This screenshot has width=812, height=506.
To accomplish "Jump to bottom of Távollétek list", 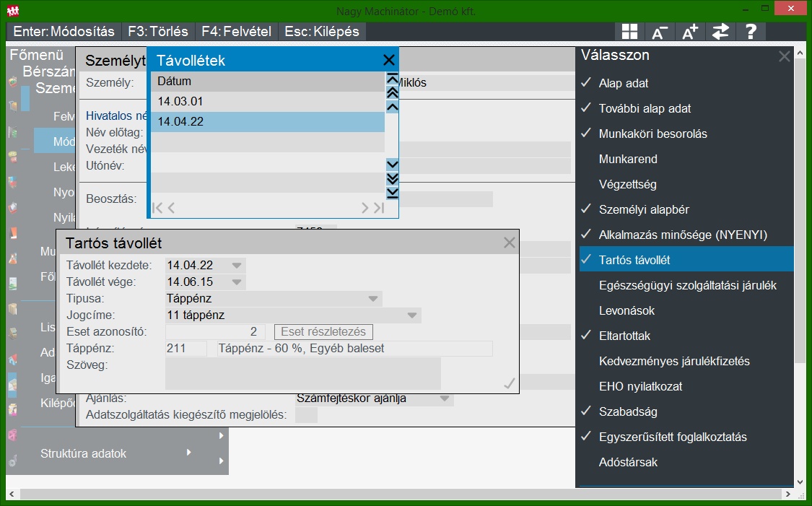I will point(393,193).
